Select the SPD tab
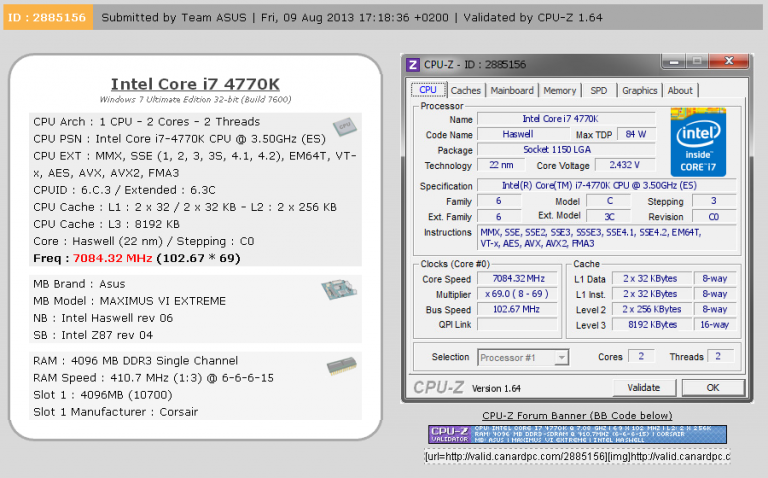 599,91
